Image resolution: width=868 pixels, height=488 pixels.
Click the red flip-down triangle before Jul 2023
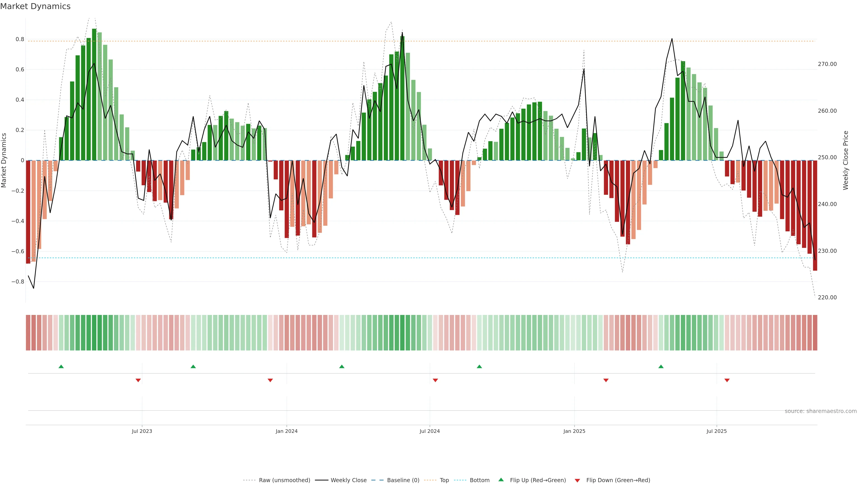coord(138,380)
